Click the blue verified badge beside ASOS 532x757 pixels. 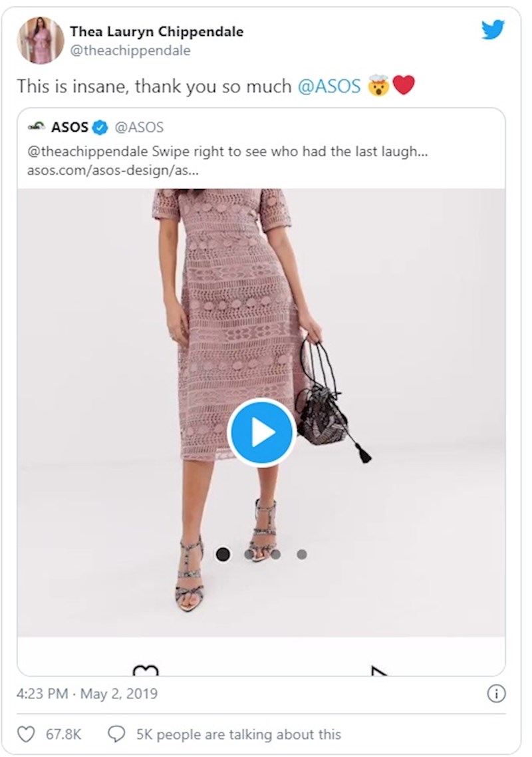tap(100, 127)
